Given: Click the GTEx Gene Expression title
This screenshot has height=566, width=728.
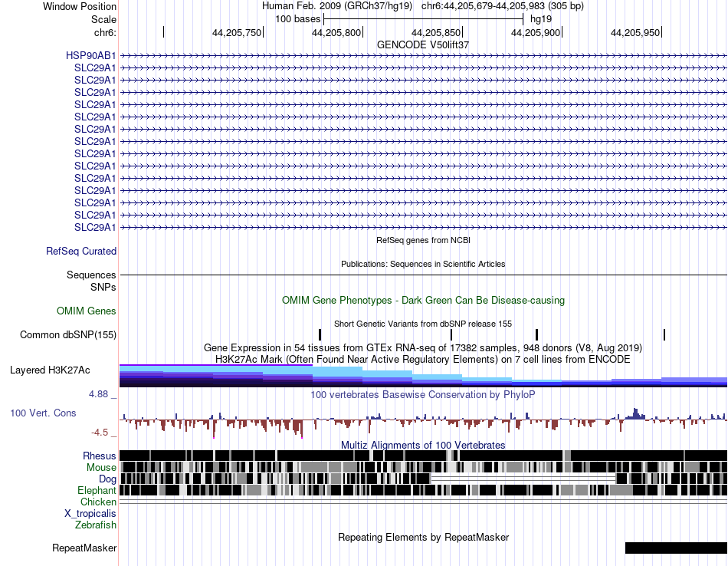Looking at the screenshot, I should tap(423, 347).
